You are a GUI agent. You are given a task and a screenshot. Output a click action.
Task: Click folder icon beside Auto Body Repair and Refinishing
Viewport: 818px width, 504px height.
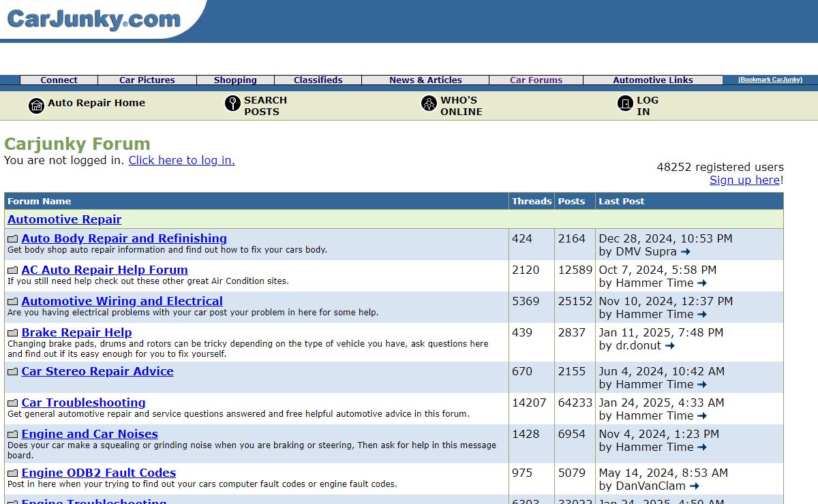point(13,239)
